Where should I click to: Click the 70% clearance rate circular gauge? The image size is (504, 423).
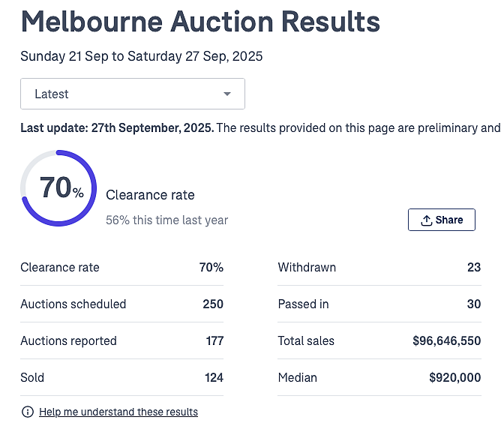click(58, 188)
